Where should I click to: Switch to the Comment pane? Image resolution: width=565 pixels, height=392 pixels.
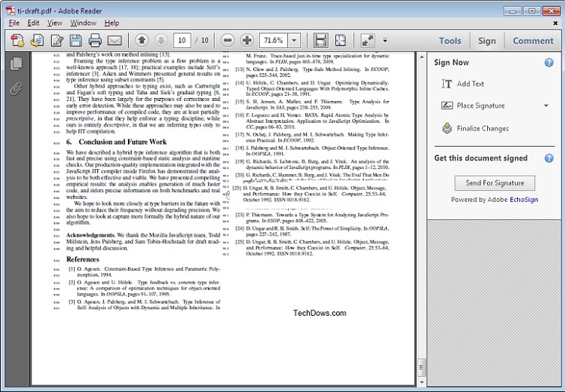click(x=533, y=41)
